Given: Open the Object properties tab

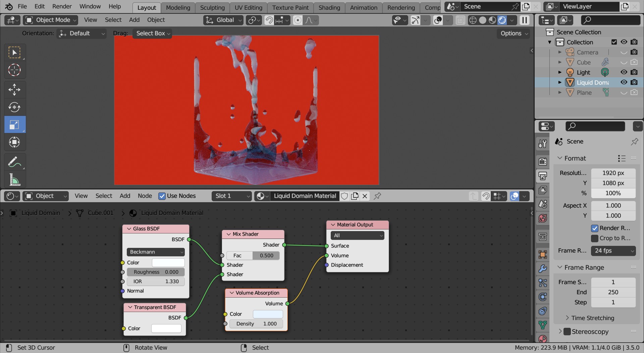Looking at the screenshot, I should 543,255.
